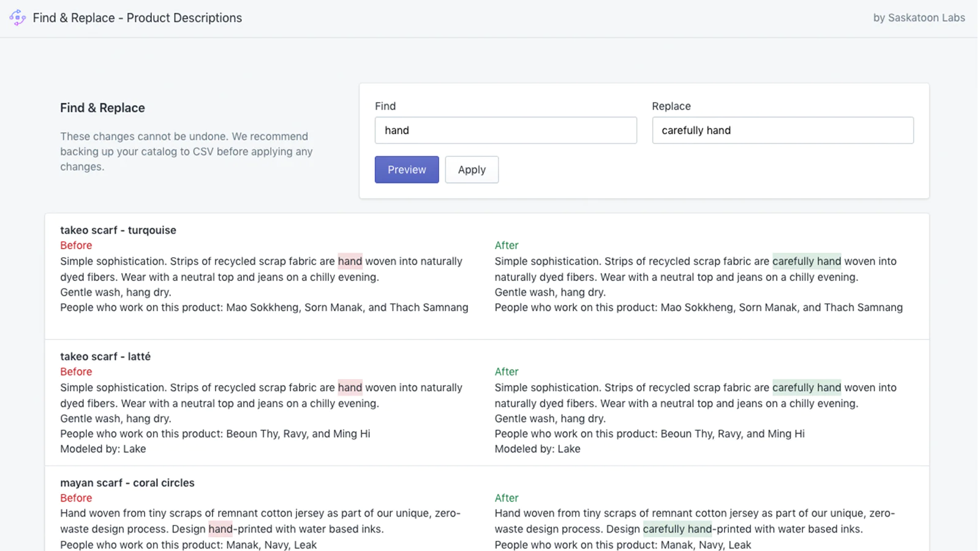Click the Replace field label
The height and width of the screenshot is (551, 980).
click(671, 106)
